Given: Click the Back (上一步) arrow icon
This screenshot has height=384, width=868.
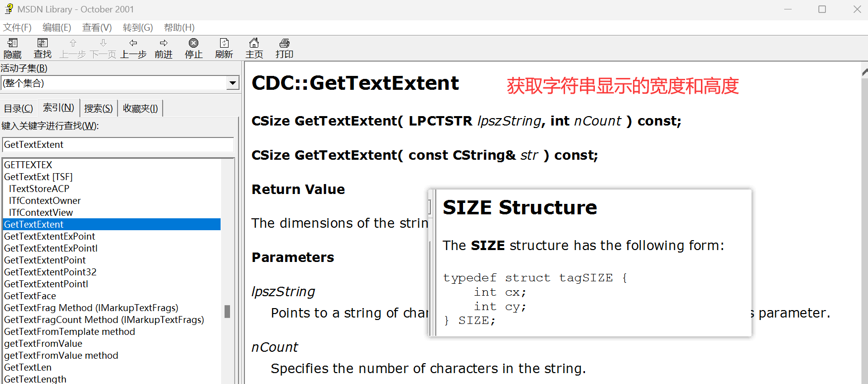Looking at the screenshot, I should pyautogui.click(x=133, y=43).
